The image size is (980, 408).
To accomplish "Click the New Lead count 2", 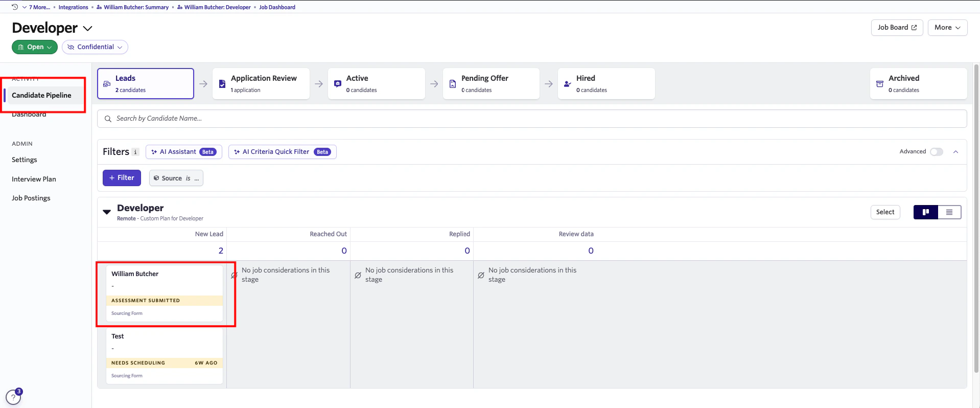I will [x=221, y=251].
